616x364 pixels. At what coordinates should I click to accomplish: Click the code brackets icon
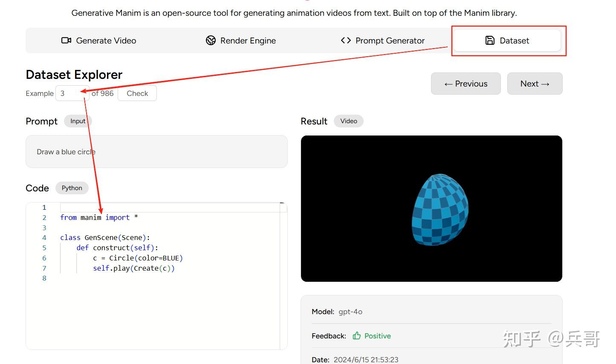click(x=346, y=40)
